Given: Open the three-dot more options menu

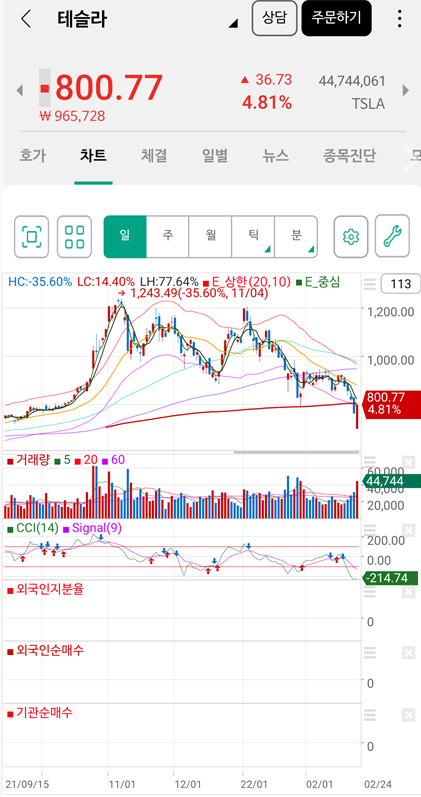Looking at the screenshot, I should point(400,18).
